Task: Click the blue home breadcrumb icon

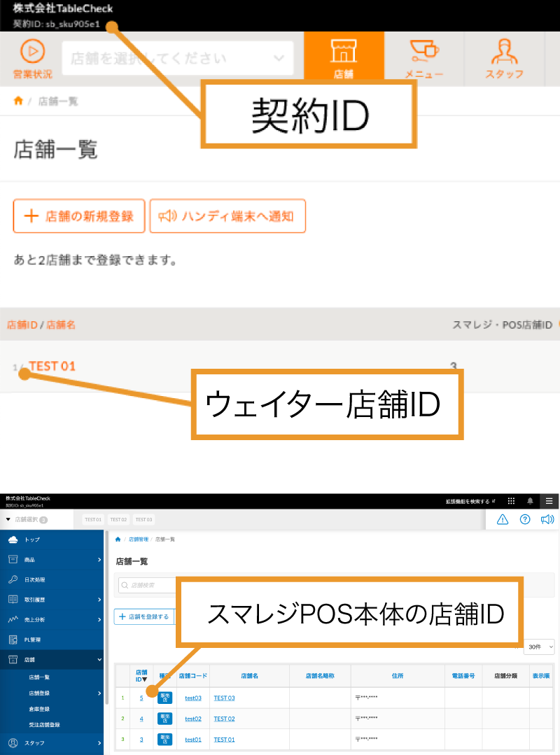Action: pos(118,539)
